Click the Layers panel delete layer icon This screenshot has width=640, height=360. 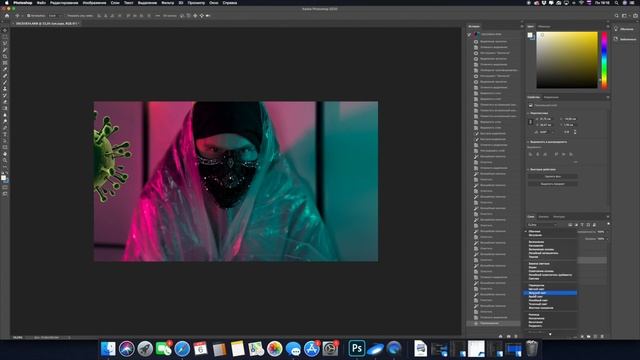click(x=602, y=337)
